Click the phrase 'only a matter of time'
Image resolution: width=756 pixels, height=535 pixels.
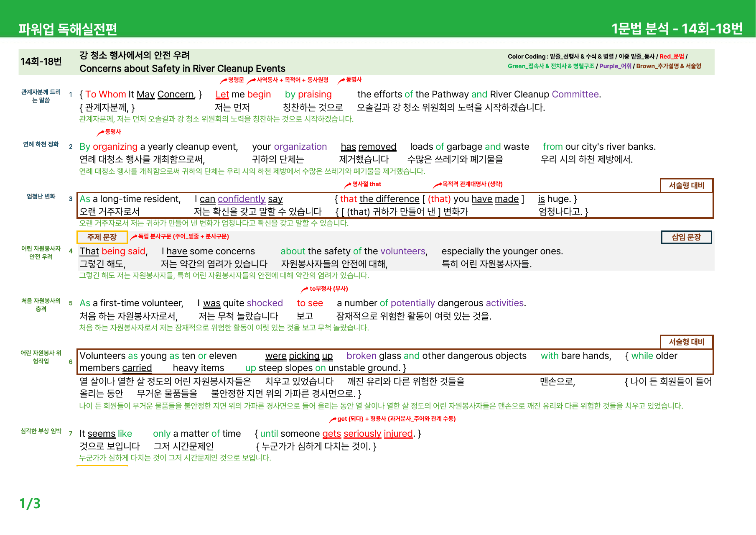click(x=197, y=434)
